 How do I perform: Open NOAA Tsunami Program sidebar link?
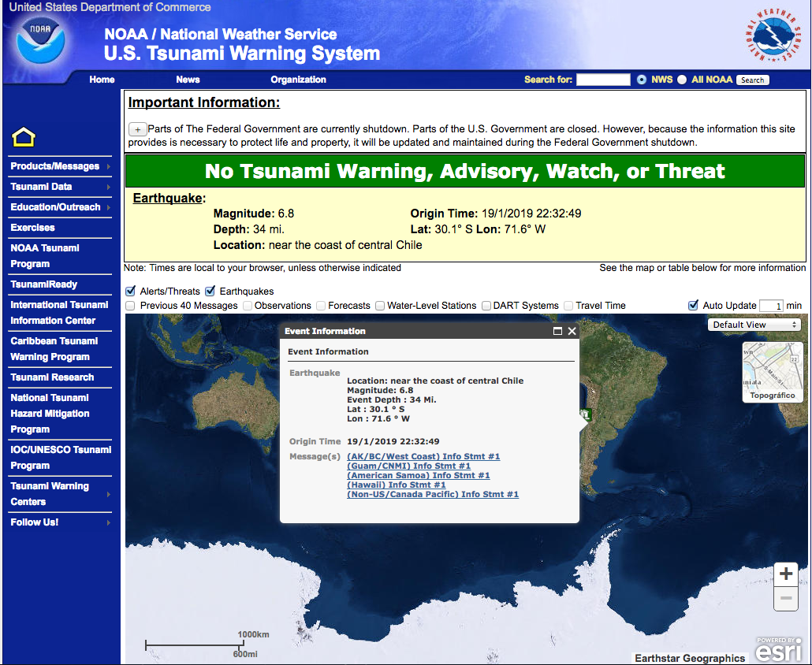[44, 256]
